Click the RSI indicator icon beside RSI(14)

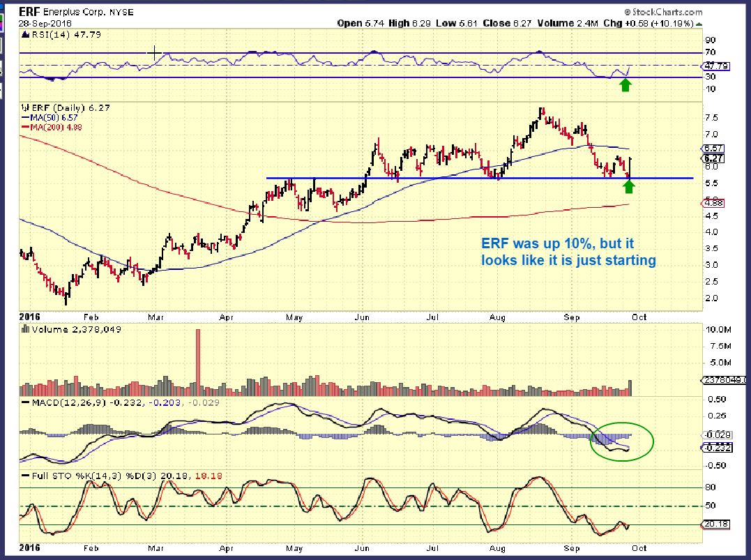coord(25,34)
